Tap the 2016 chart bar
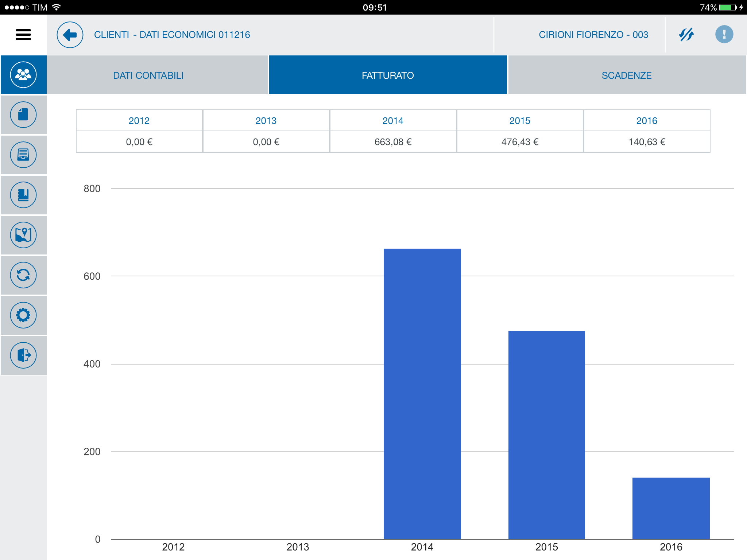Viewport: 747px width, 560px height. pos(671,508)
